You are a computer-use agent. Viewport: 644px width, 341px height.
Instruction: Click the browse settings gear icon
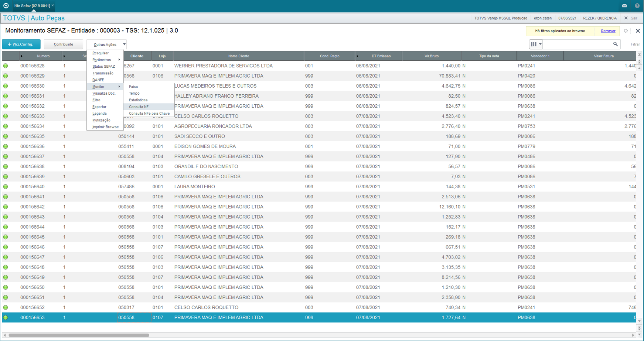click(626, 31)
